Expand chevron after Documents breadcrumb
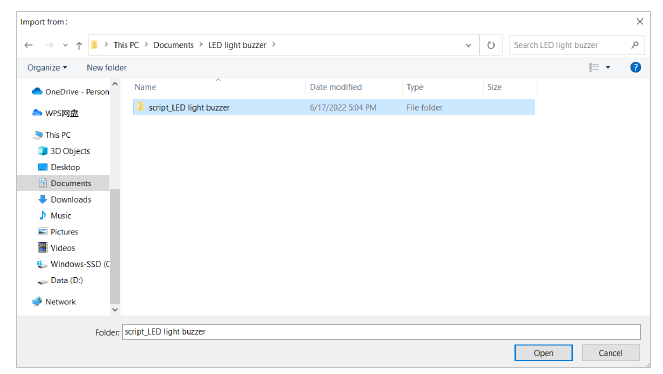The height and width of the screenshot is (374, 663). click(x=201, y=45)
